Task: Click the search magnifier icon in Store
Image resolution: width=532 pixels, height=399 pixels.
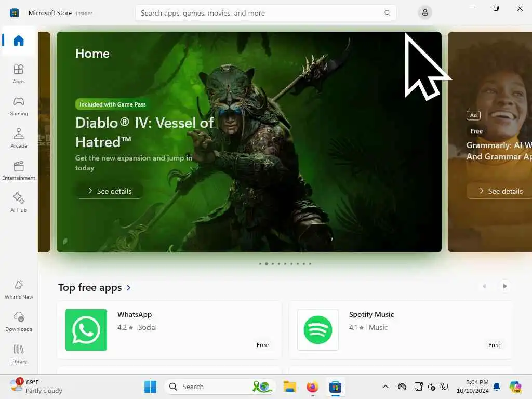Action: click(x=387, y=13)
